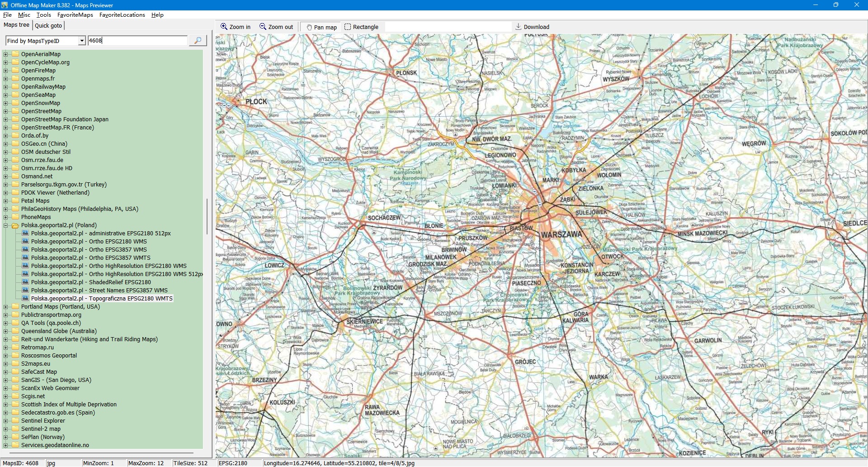Open the Tools menu
Image resolution: width=868 pixels, height=467 pixels.
click(x=43, y=15)
